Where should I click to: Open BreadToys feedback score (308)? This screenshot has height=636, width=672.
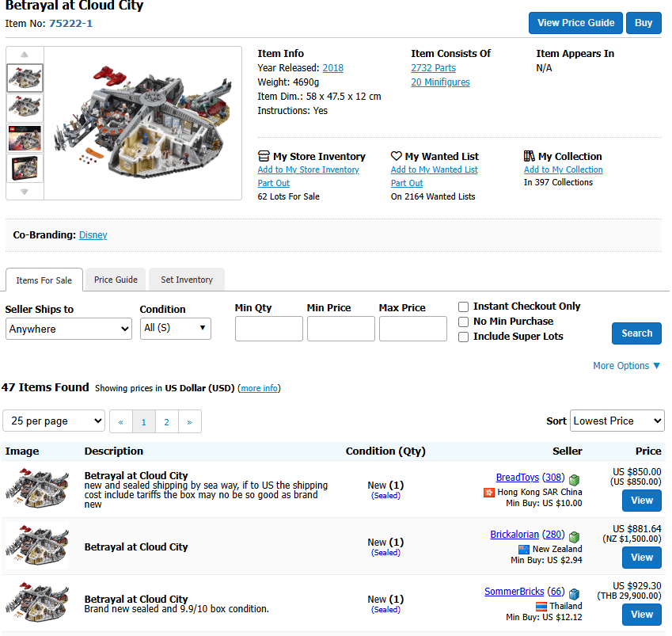click(x=553, y=478)
